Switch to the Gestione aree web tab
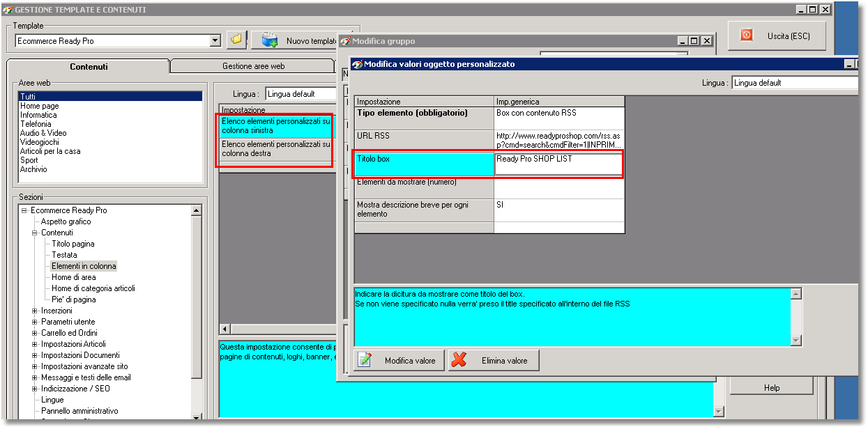 coord(253,66)
